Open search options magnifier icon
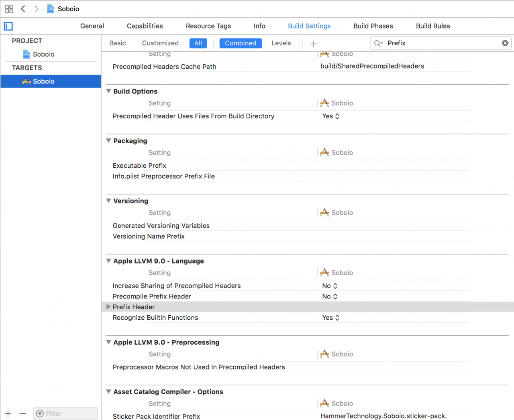This screenshot has height=420, width=514. click(378, 43)
